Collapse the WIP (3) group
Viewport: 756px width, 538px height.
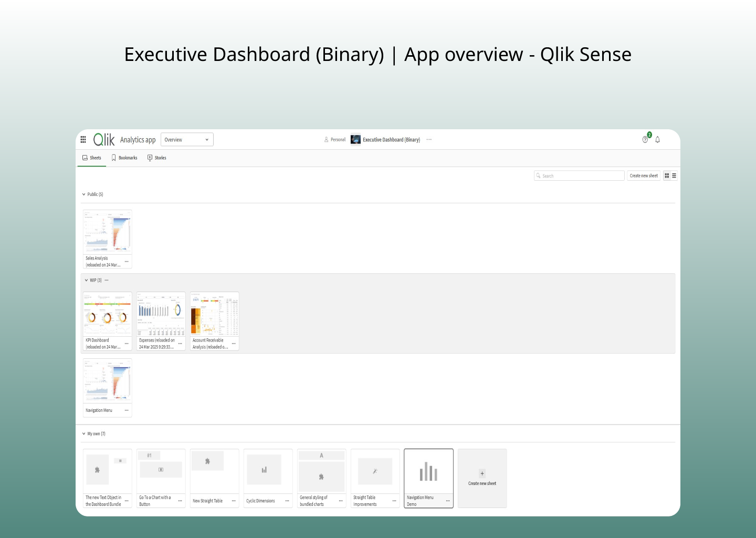pos(86,281)
